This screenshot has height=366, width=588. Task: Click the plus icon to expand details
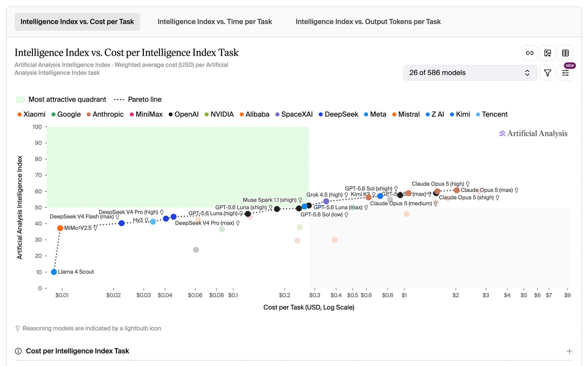pyautogui.click(x=569, y=351)
